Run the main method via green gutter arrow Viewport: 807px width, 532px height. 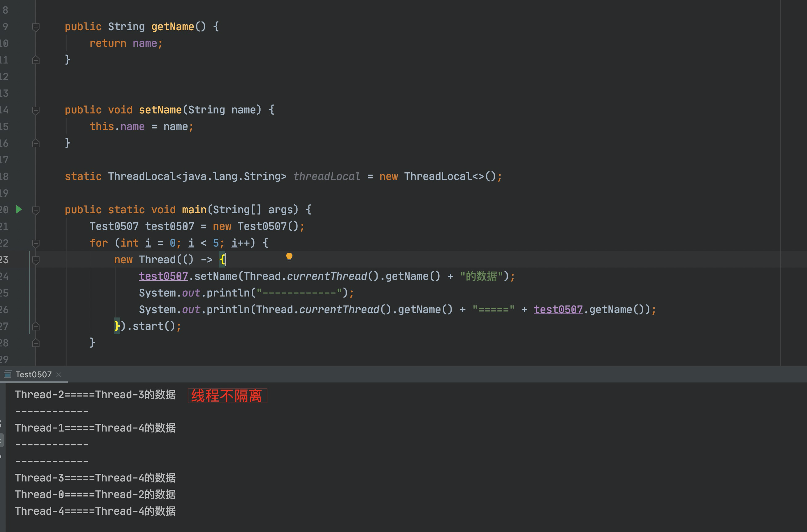click(x=19, y=210)
